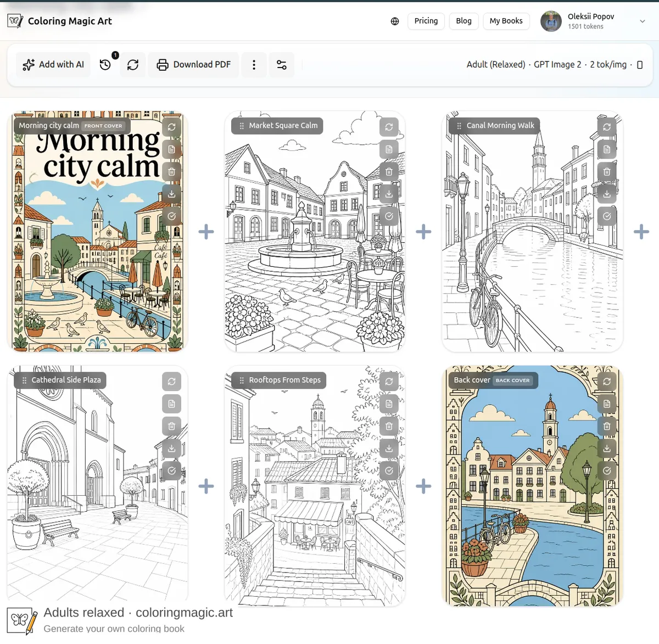Open the toolbar three-dot more menu
659x644 pixels.
254,65
